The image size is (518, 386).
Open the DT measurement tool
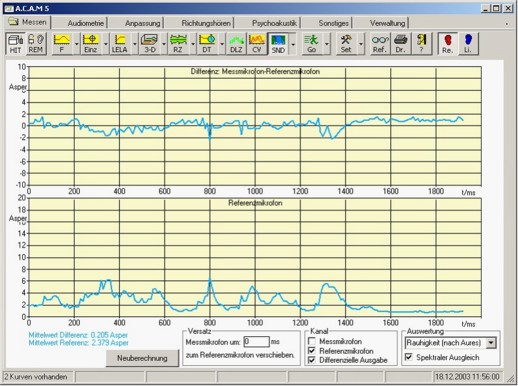(x=207, y=44)
